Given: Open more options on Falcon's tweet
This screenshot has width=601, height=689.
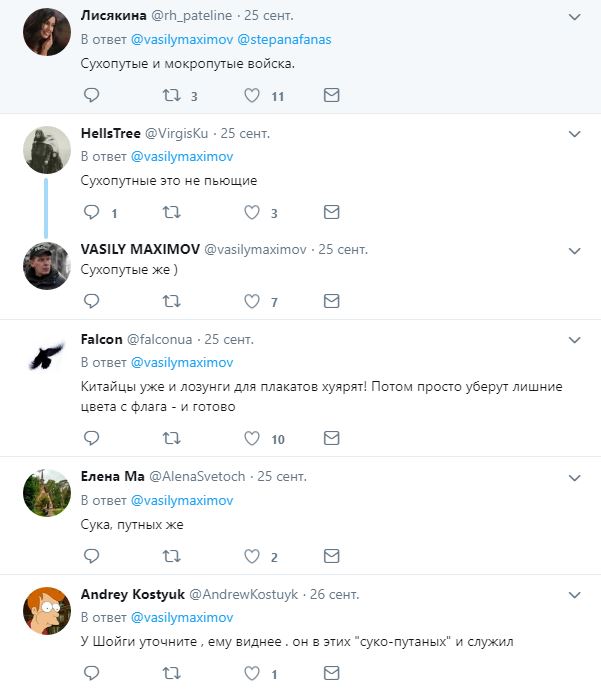Looking at the screenshot, I should [x=574, y=339].
